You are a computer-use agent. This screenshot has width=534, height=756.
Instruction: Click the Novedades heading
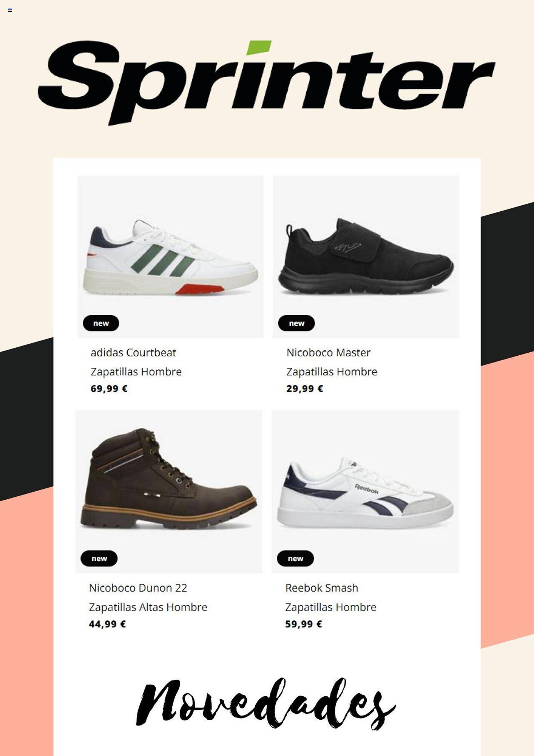265,704
